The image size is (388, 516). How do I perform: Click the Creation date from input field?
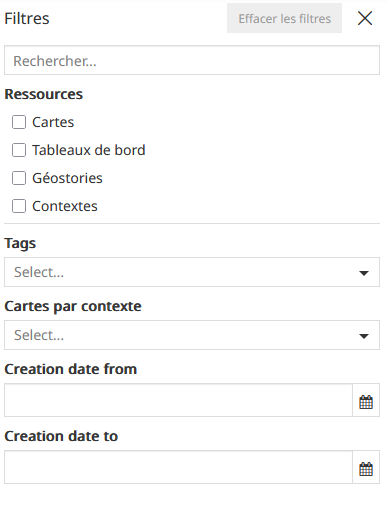tap(178, 400)
